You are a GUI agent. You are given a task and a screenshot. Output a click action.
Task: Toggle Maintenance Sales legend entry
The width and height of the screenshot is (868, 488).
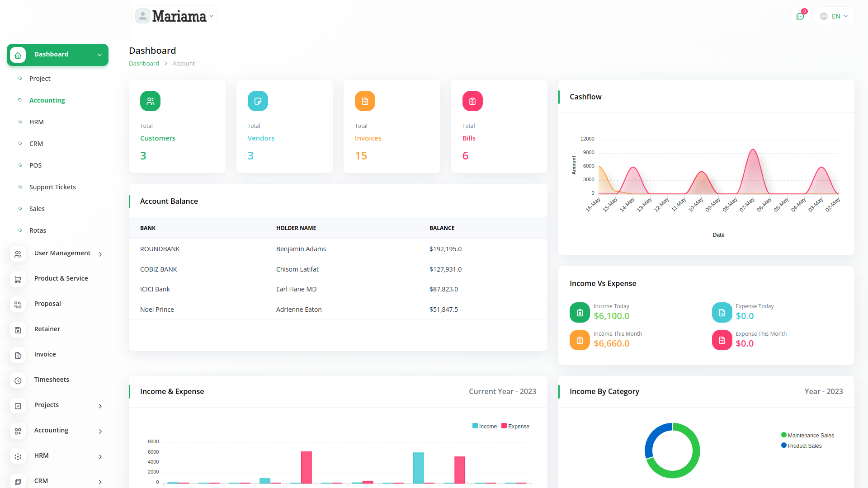click(x=807, y=435)
